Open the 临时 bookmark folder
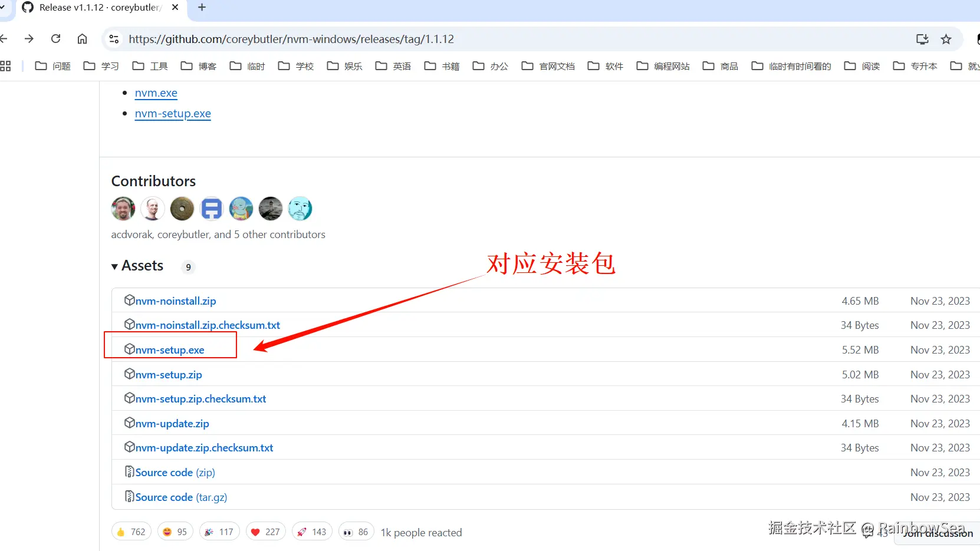This screenshot has width=980, height=551. [248, 66]
